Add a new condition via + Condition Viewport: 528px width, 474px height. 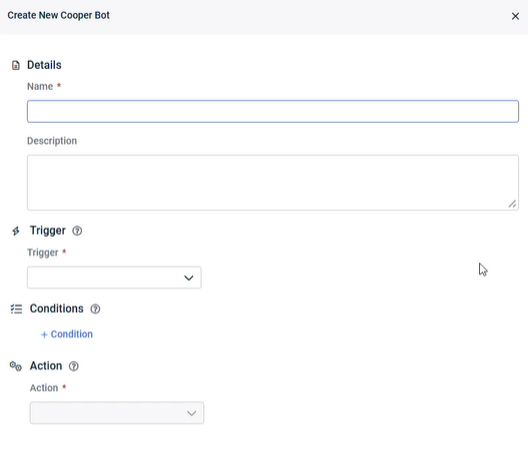(67, 334)
